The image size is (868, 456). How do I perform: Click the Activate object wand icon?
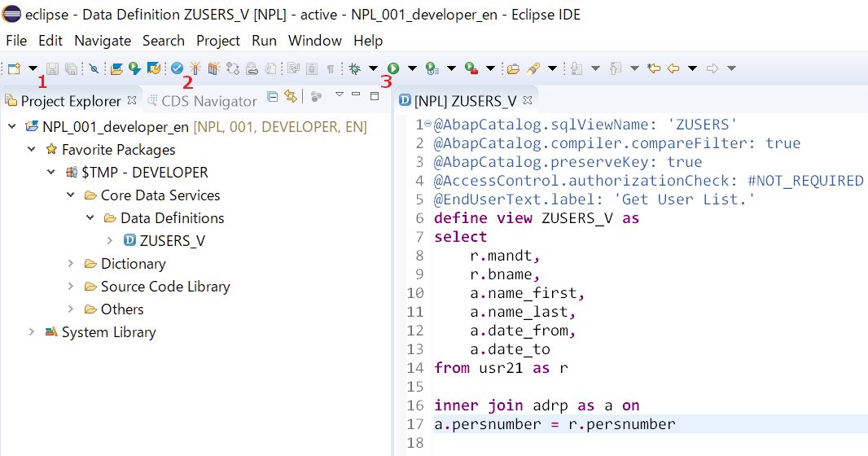point(195,68)
